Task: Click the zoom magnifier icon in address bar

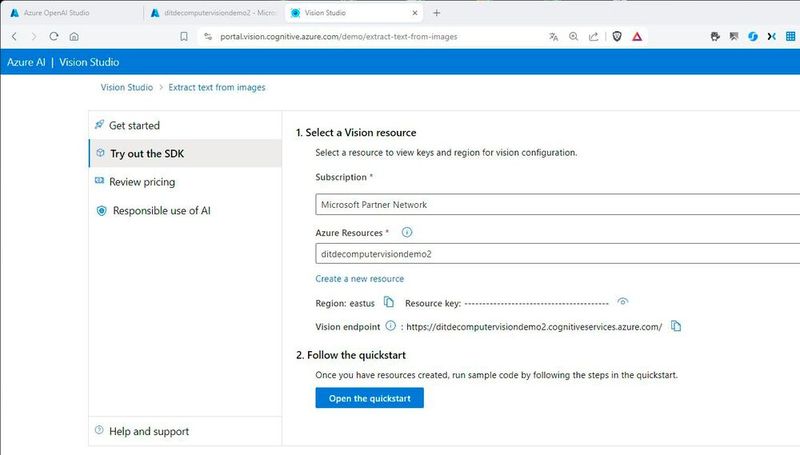Action: coord(573,36)
